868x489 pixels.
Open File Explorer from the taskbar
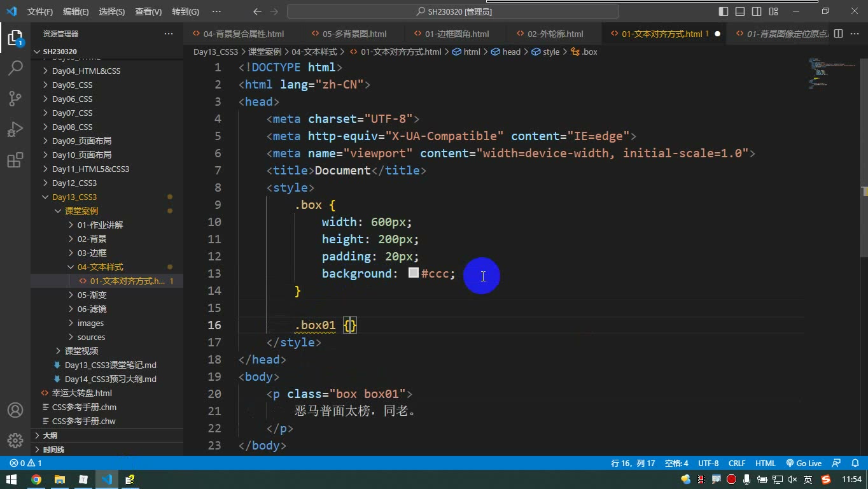[60, 479]
